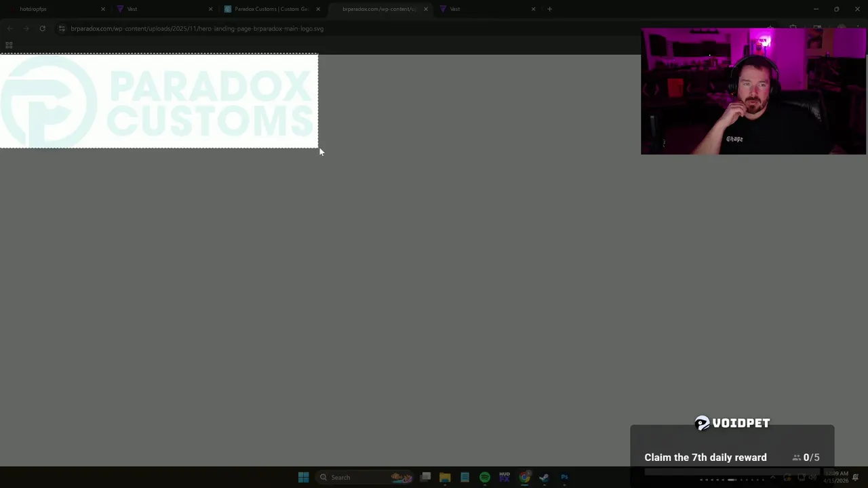
Task: Open the notepad app on the taskbar
Action: [465, 477]
